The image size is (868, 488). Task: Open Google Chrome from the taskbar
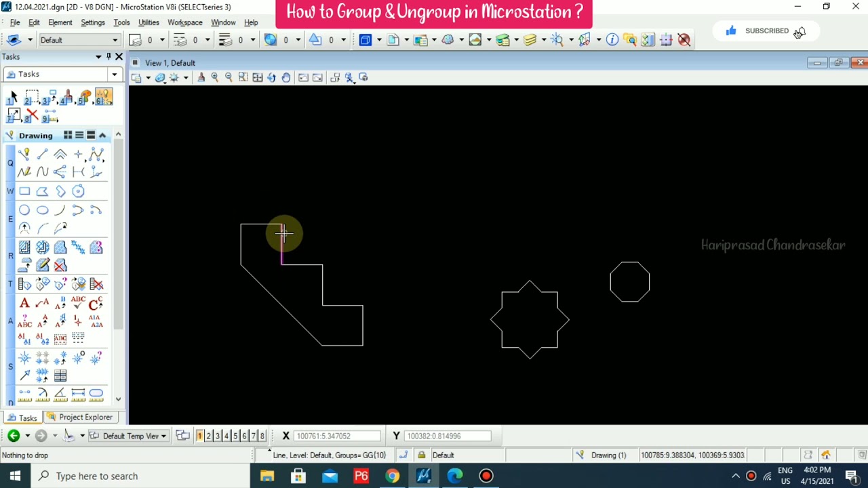pyautogui.click(x=393, y=476)
